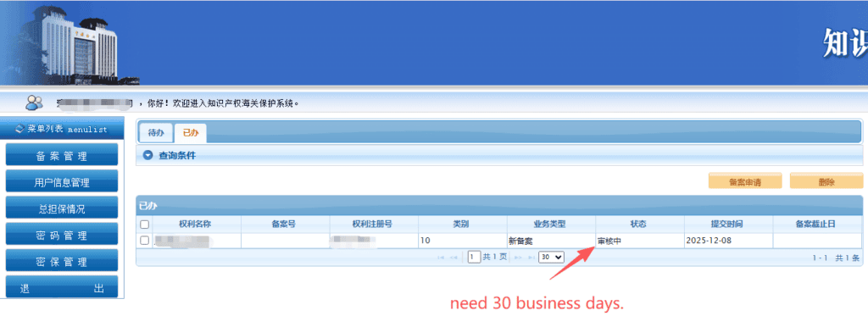Viewport: 868px width, 316px height.
Task: Click the 备案申请 button
Action: pyautogui.click(x=744, y=181)
